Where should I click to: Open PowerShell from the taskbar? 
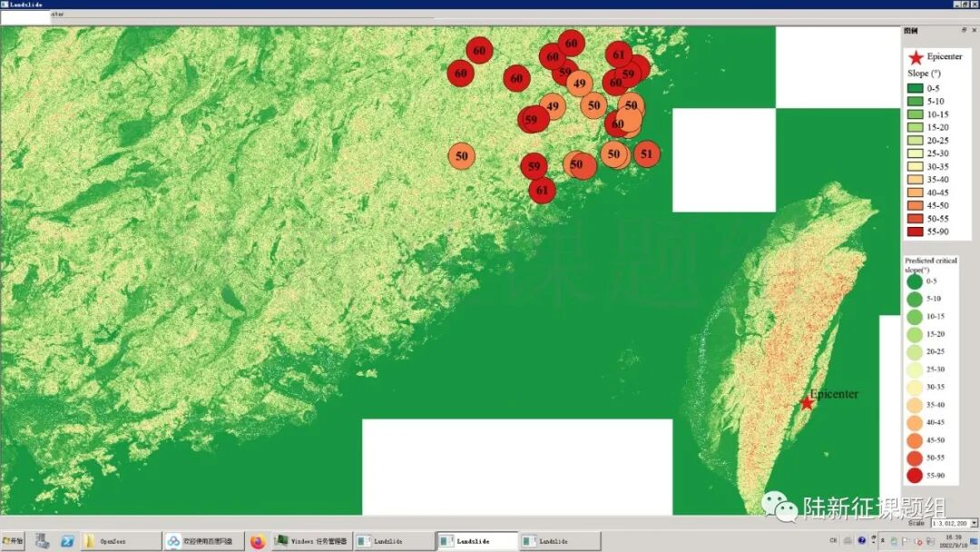(67, 541)
